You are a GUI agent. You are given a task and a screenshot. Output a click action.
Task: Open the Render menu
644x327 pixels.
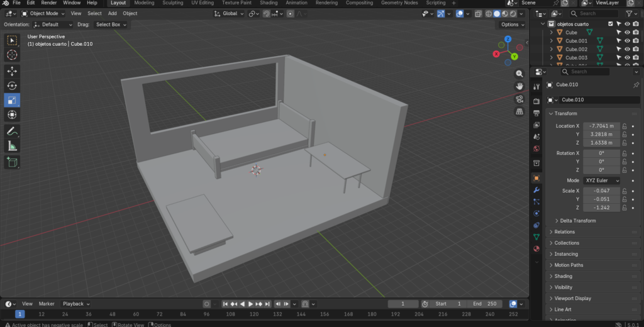pos(49,3)
